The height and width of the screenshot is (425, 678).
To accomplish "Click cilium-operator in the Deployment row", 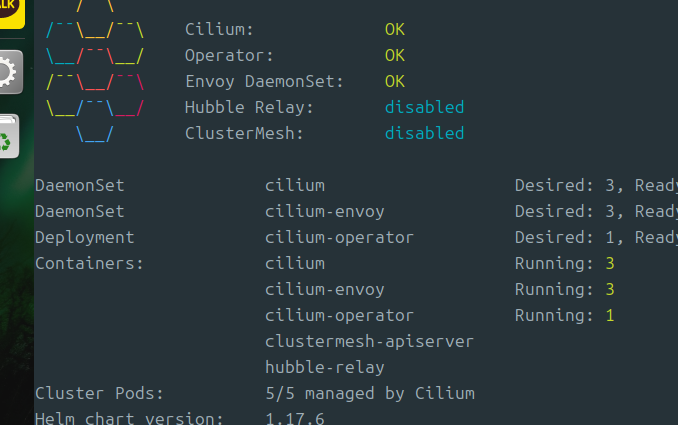I will 339,237.
